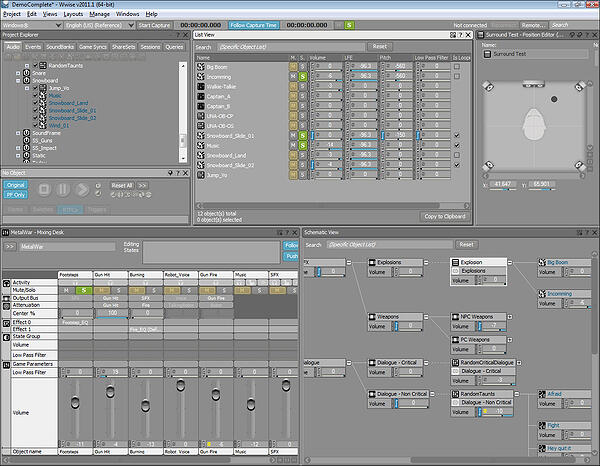The image size is (600, 466).
Task: Toggle Is Looping checkbox for Big Boom
Action: (x=457, y=67)
